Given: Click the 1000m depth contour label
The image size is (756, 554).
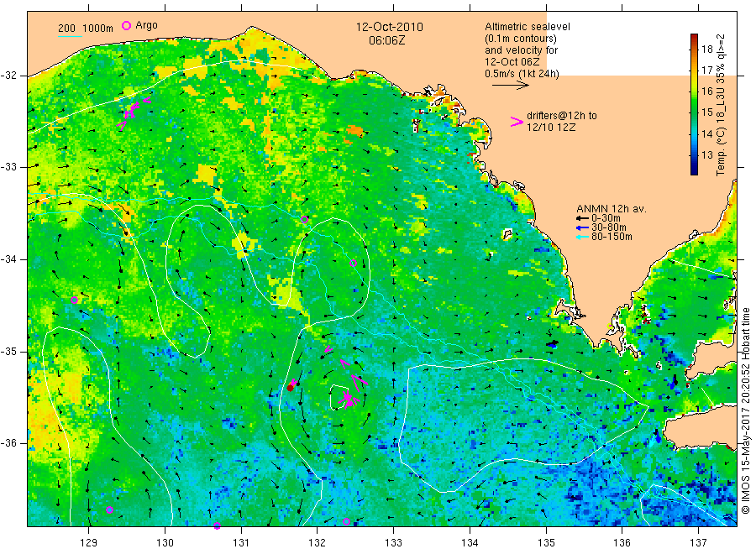Looking at the screenshot, I should (x=98, y=29).
